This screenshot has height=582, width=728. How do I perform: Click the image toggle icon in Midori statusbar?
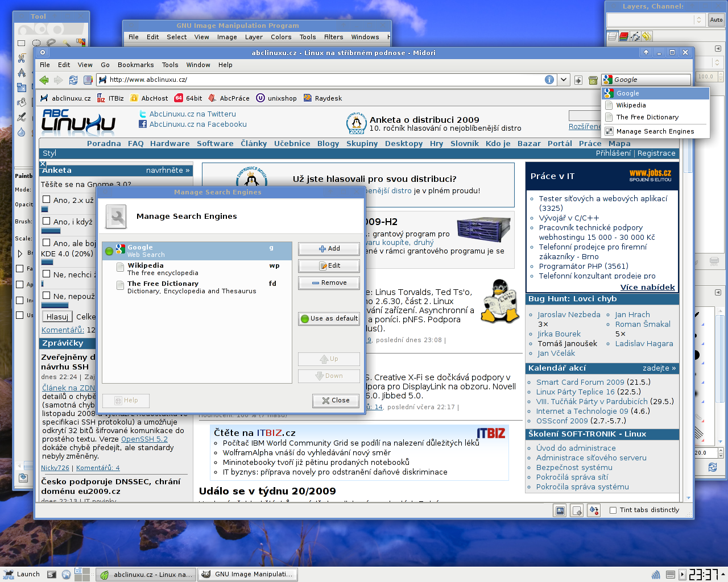(560, 510)
